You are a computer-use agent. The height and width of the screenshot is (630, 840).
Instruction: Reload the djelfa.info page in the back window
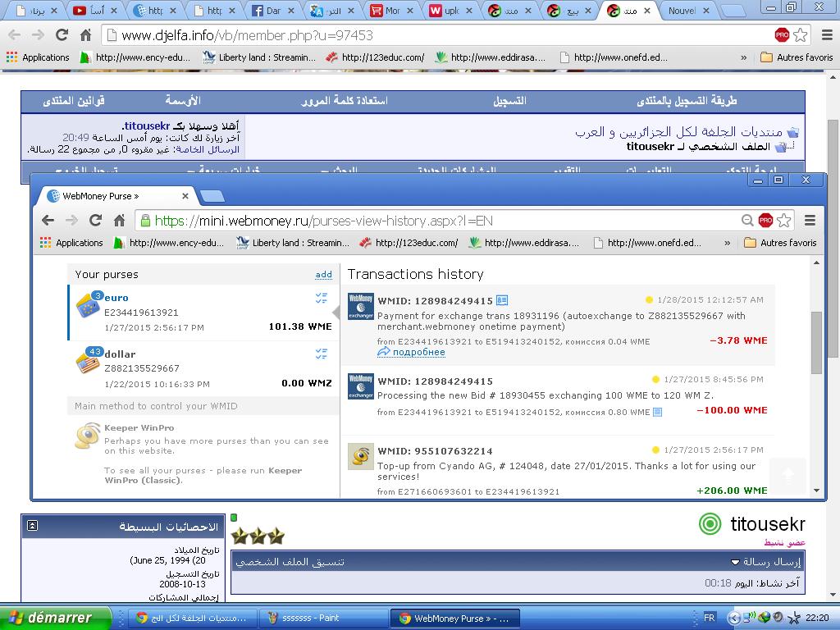(62, 34)
